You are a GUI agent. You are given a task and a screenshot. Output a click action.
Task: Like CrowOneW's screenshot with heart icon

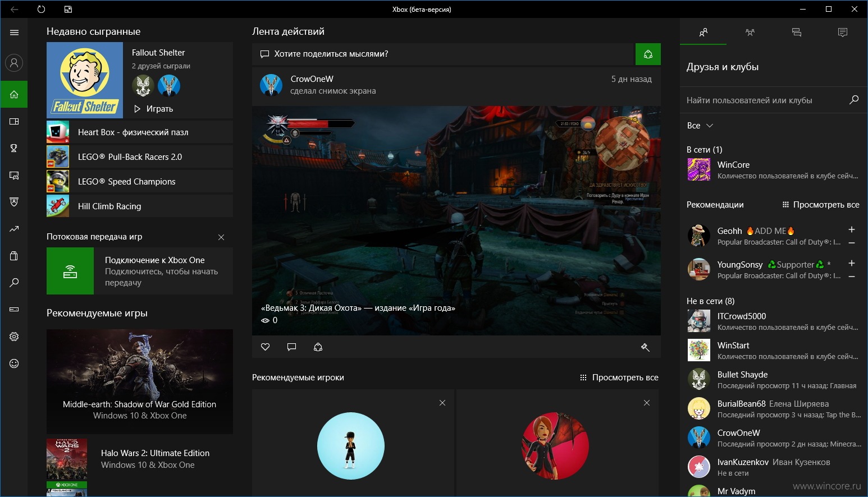tap(266, 347)
